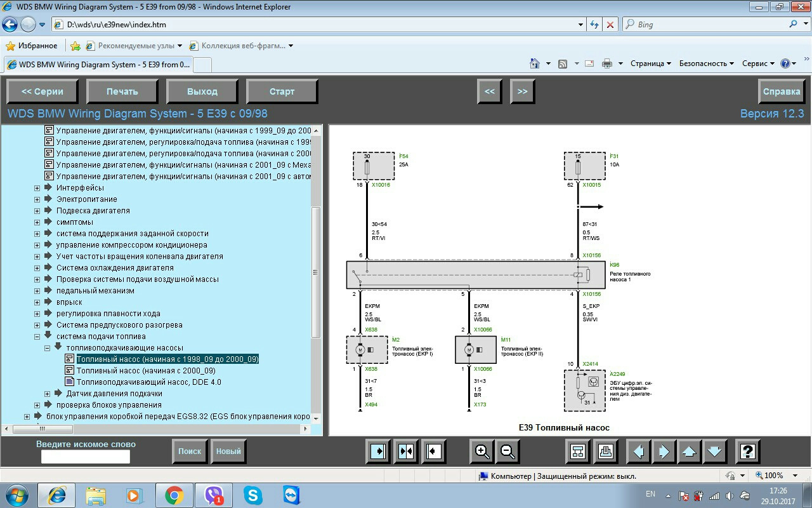This screenshot has height=508, width=812.
Task: Open the Сервис menu
Action: [758, 63]
